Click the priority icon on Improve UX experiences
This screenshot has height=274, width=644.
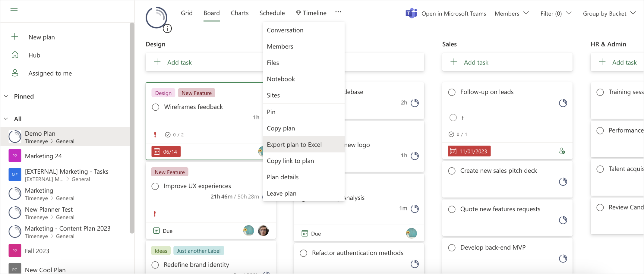tap(155, 213)
